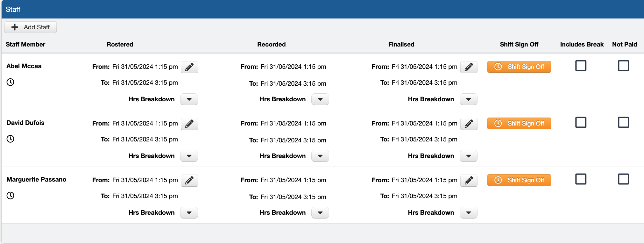Viewport: 644px width, 244px height.
Task: Edit Abel Mccaa's rostered time with pencil icon
Action: pyautogui.click(x=189, y=67)
